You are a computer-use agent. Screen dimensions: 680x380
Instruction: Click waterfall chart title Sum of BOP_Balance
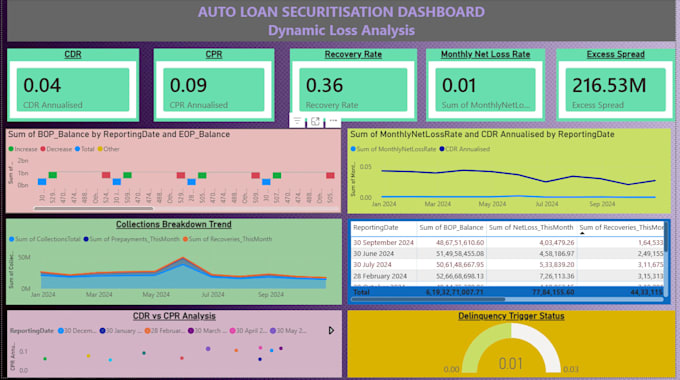pyautogui.click(x=119, y=134)
